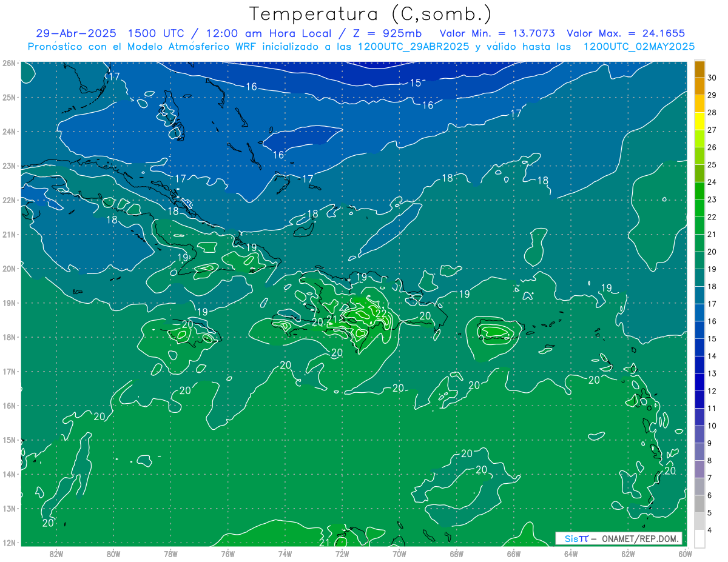
Task: Click the '16N' latitude axis label
Action: tap(9, 406)
